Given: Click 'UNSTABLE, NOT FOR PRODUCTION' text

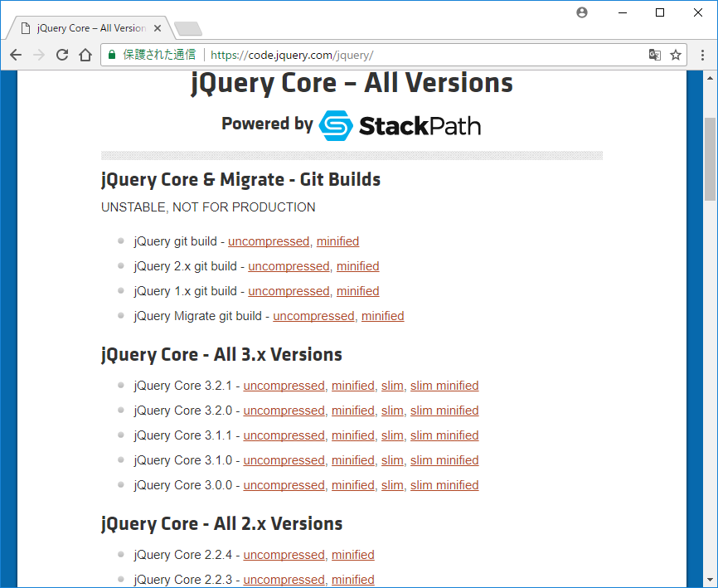Looking at the screenshot, I should coord(208,207).
